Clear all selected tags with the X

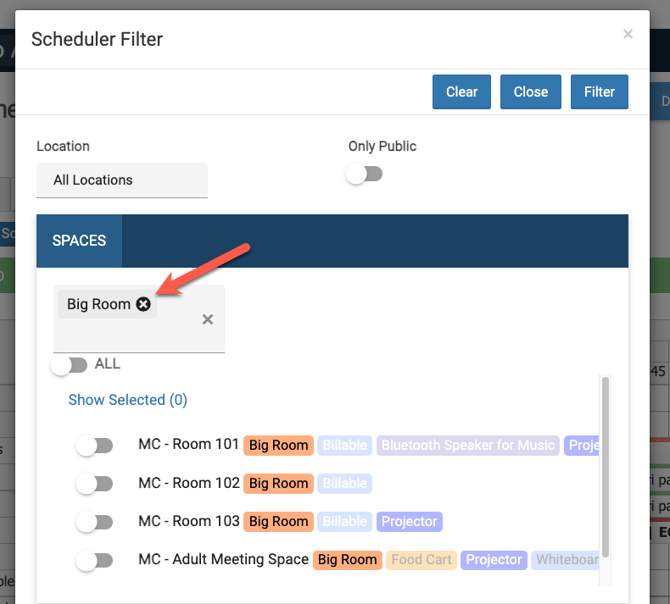click(x=208, y=320)
